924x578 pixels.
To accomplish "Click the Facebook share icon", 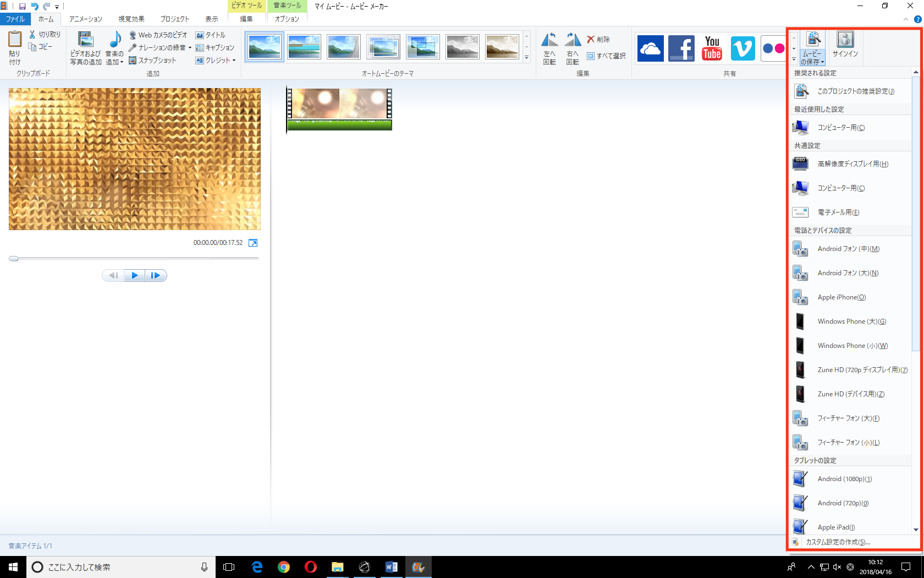I will coord(681,48).
